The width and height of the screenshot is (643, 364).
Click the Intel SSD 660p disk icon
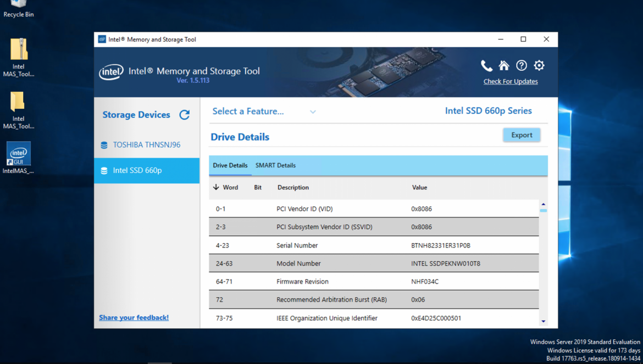click(104, 170)
